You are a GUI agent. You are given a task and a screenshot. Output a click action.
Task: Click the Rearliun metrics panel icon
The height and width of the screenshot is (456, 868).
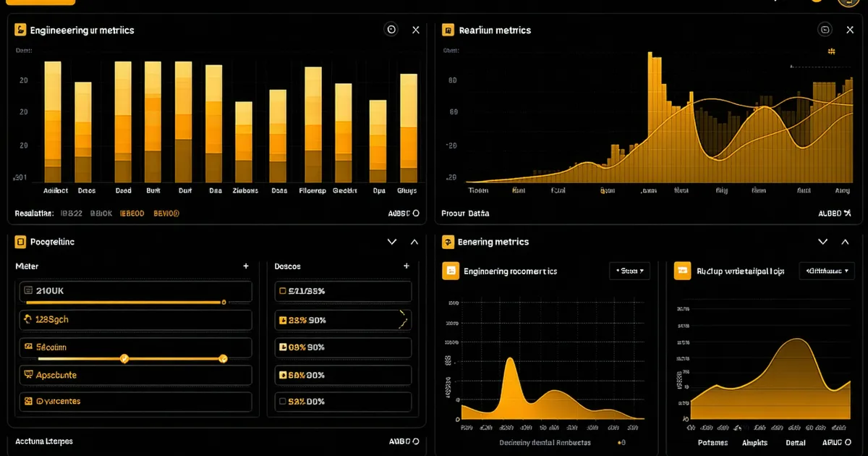tap(448, 30)
